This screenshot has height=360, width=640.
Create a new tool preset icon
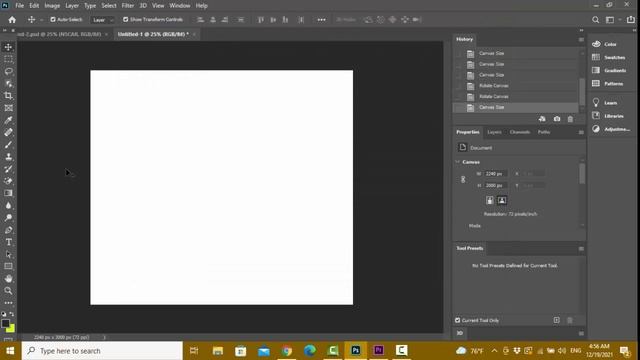[x=556, y=320]
